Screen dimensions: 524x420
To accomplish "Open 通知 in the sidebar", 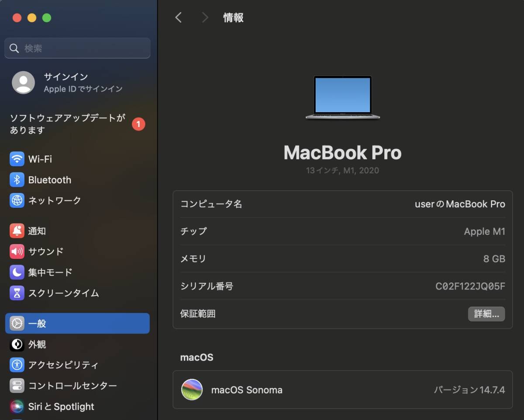I will coord(37,231).
